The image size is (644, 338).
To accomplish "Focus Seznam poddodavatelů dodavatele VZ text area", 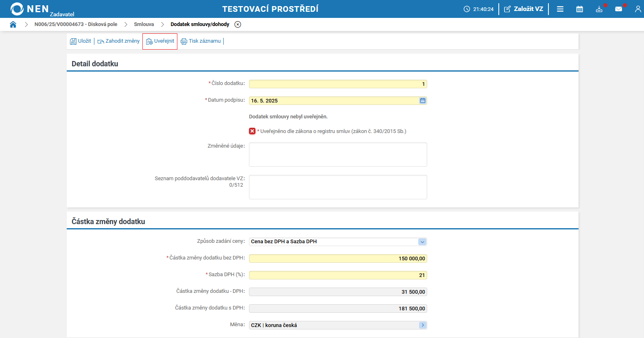I will pos(338,187).
